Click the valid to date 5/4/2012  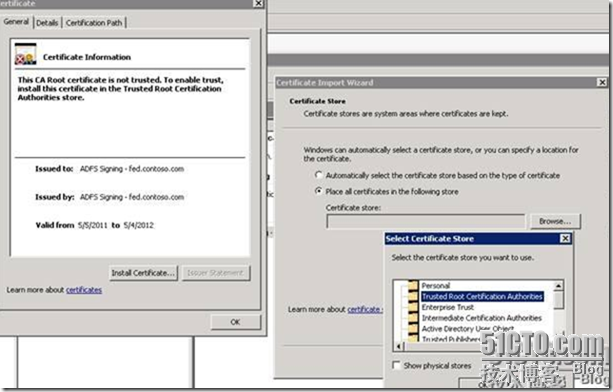coord(138,225)
